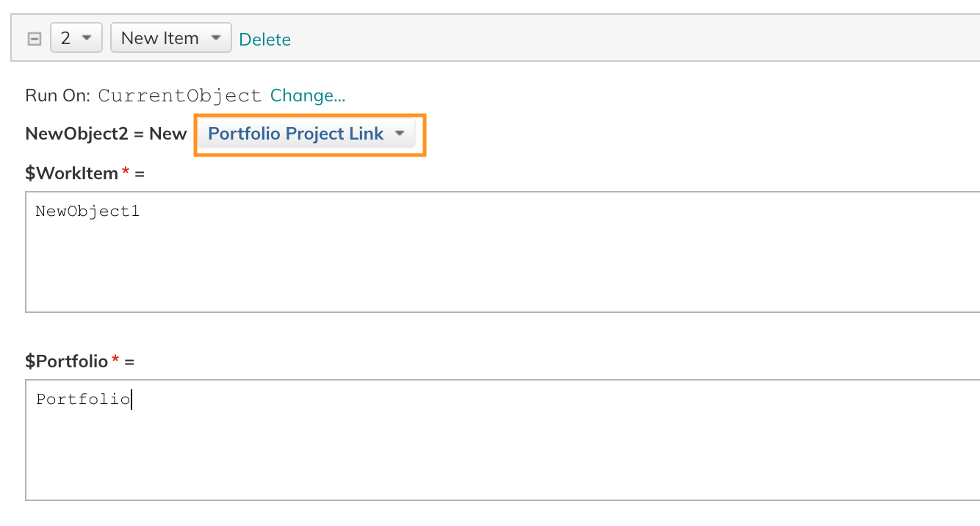Click the CurrentObject value text
This screenshot has height=526, width=980.
[180, 96]
